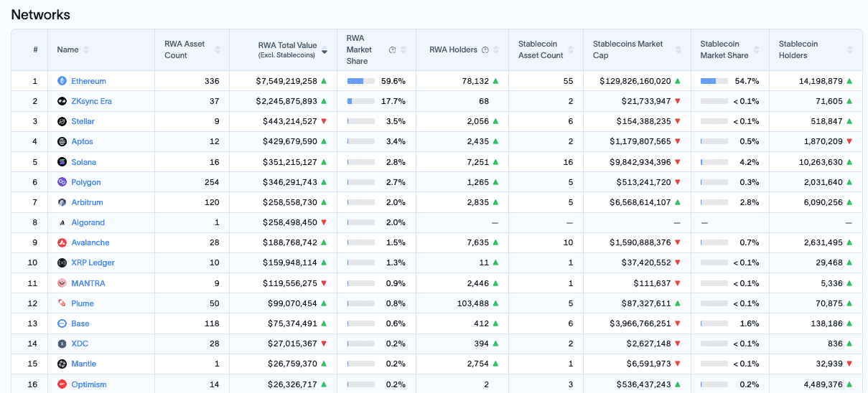Image resolution: width=868 pixels, height=393 pixels.
Task: Sort by Stablecoin Holders arrows
Action: 850,49
